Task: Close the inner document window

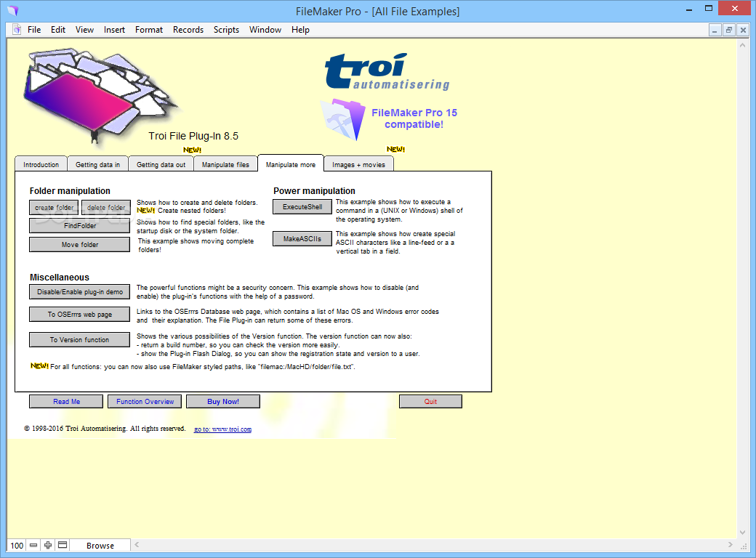Action: (743, 30)
